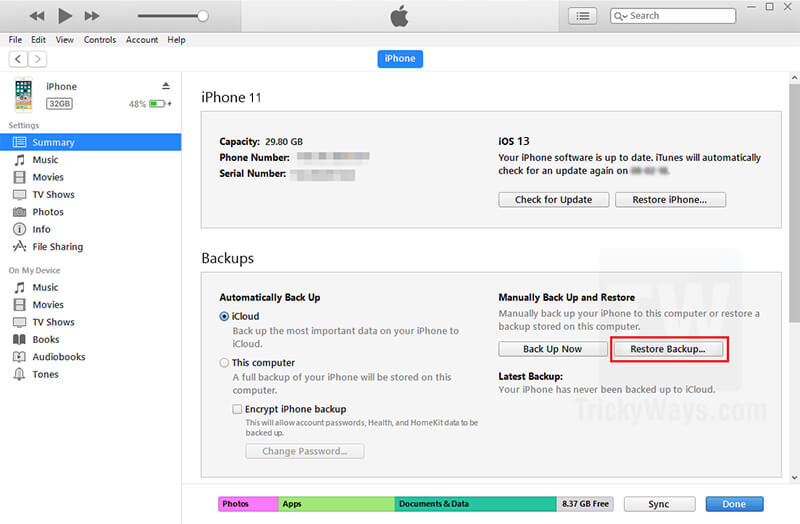
Task: Click the Apps storage bar segment
Action: [337, 504]
